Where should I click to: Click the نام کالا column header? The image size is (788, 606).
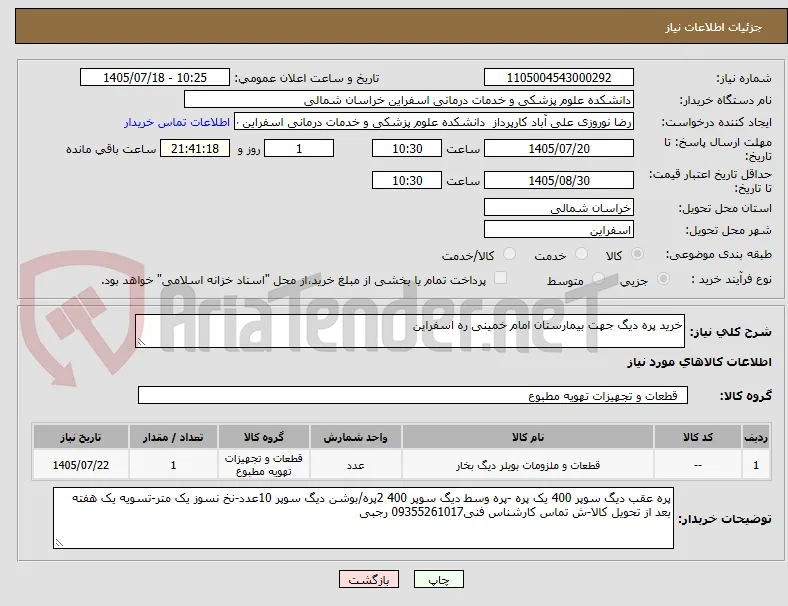pyautogui.click(x=528, y=437)
